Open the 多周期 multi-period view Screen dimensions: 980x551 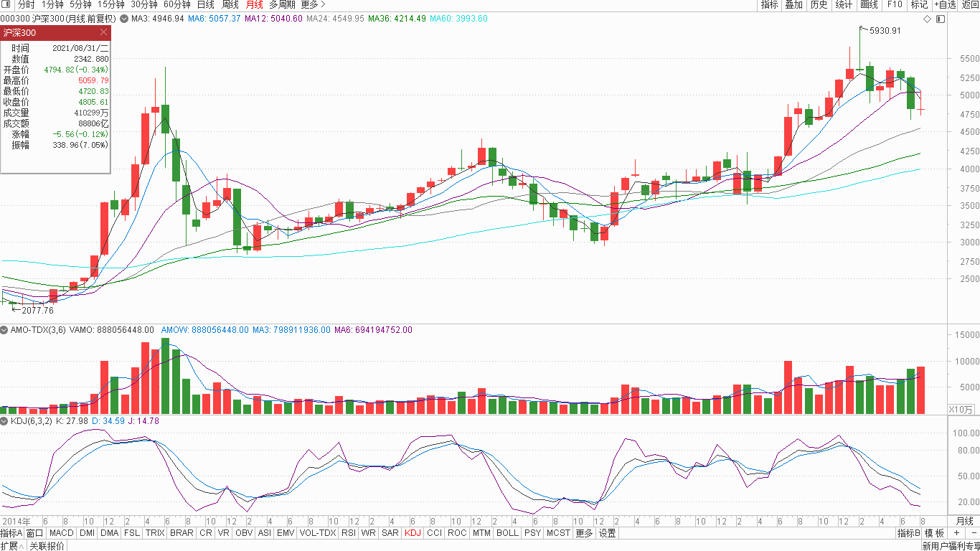pyautogui.click(x=282, y=4)
